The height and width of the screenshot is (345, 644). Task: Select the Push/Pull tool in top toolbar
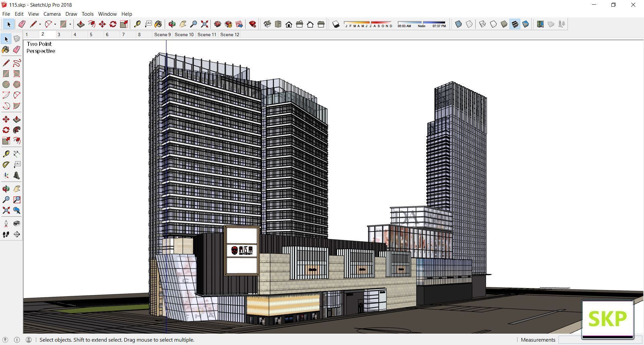80,24
